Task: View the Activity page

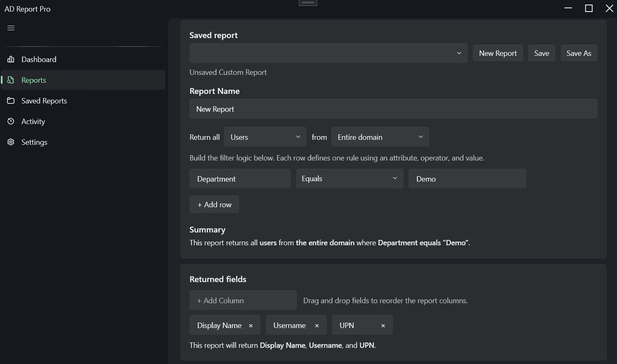Action: point(83,121)
